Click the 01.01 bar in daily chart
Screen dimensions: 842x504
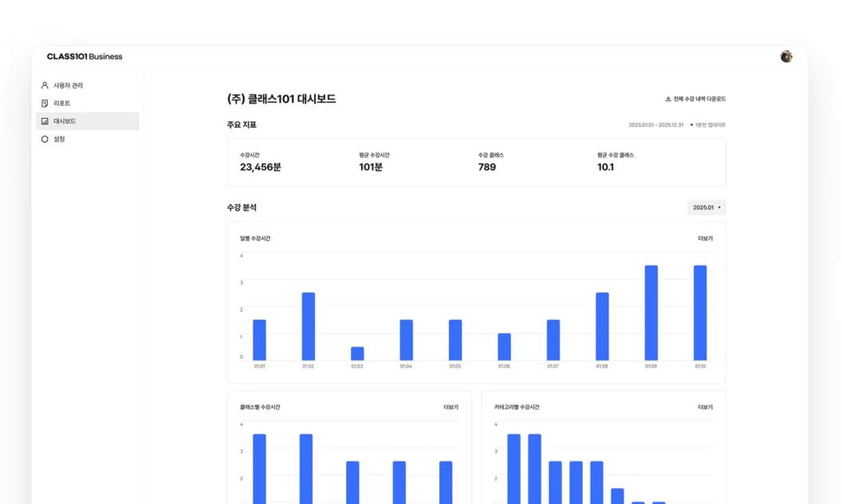tap(259, 340)
